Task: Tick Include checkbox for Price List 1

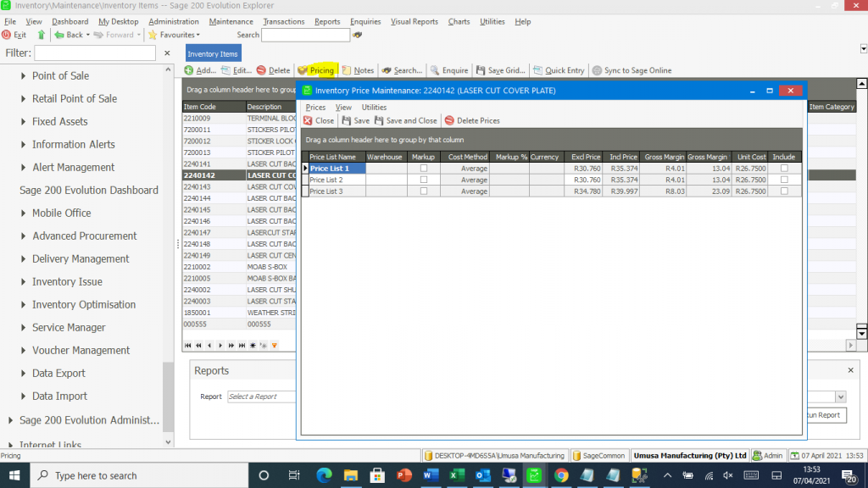Action: [784, 169]
